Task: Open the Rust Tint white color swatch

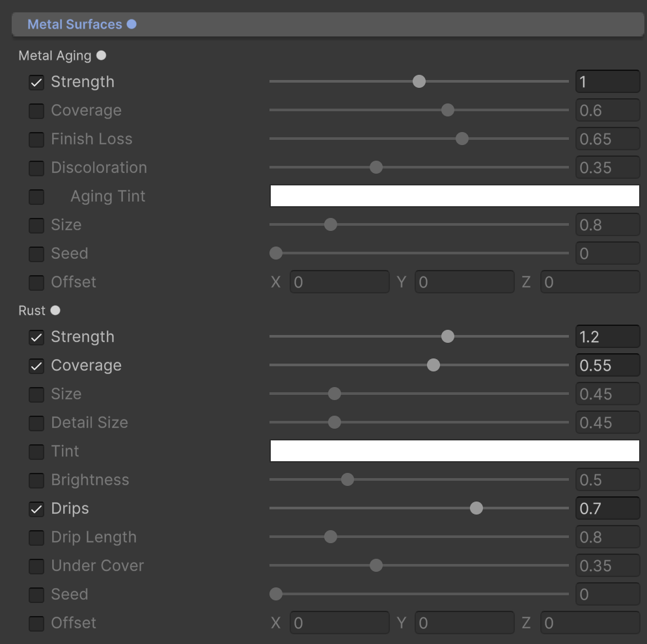Action: (x=455, y=451)
